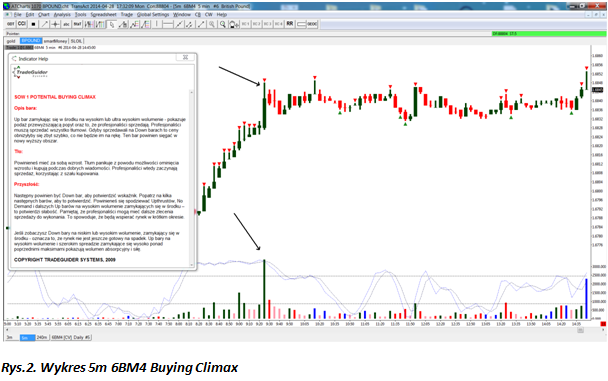The height and width of the screenshot is (381, 608).
Task: Click the black square stop toolbar icon
Action: 33,24
